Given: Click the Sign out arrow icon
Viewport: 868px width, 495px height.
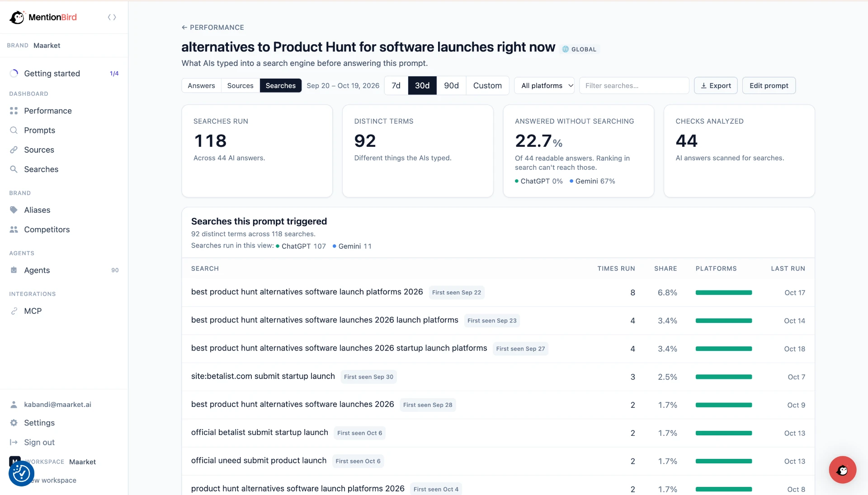Looking at the screenshot, I should point(14,442).
